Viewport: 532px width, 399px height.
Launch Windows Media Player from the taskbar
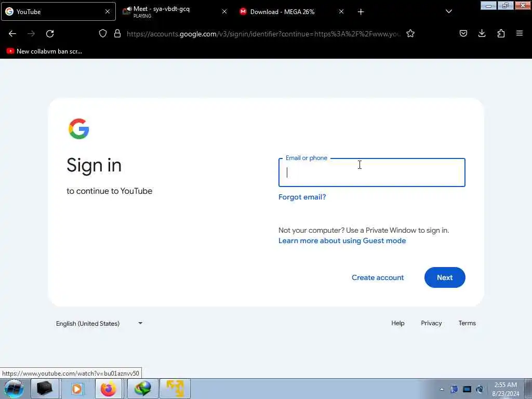click(77, 389)
